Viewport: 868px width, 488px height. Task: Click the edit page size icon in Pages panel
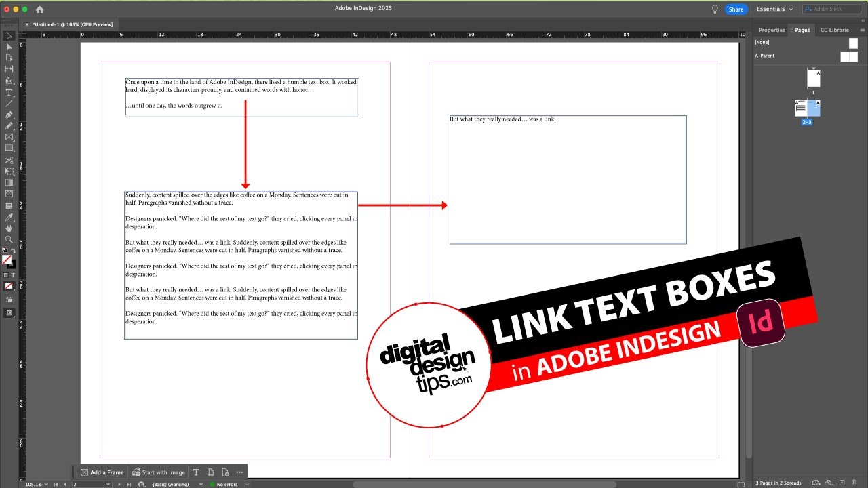829,483
